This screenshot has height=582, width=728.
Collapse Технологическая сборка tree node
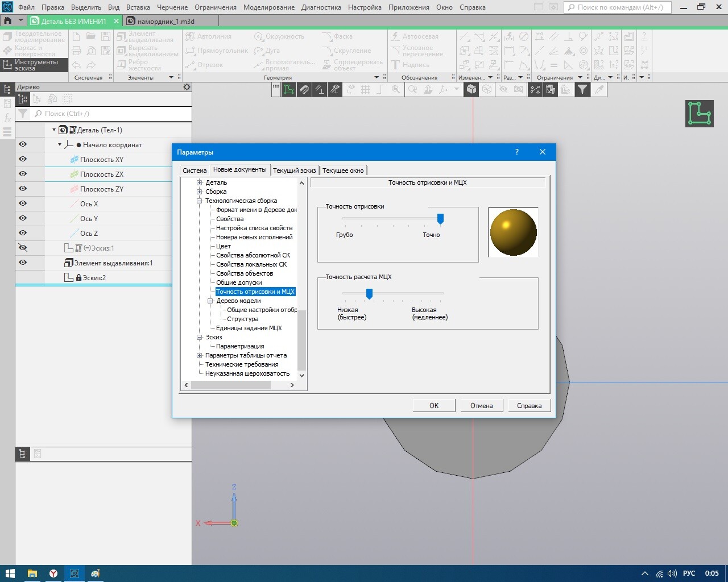tap(200, 201)
